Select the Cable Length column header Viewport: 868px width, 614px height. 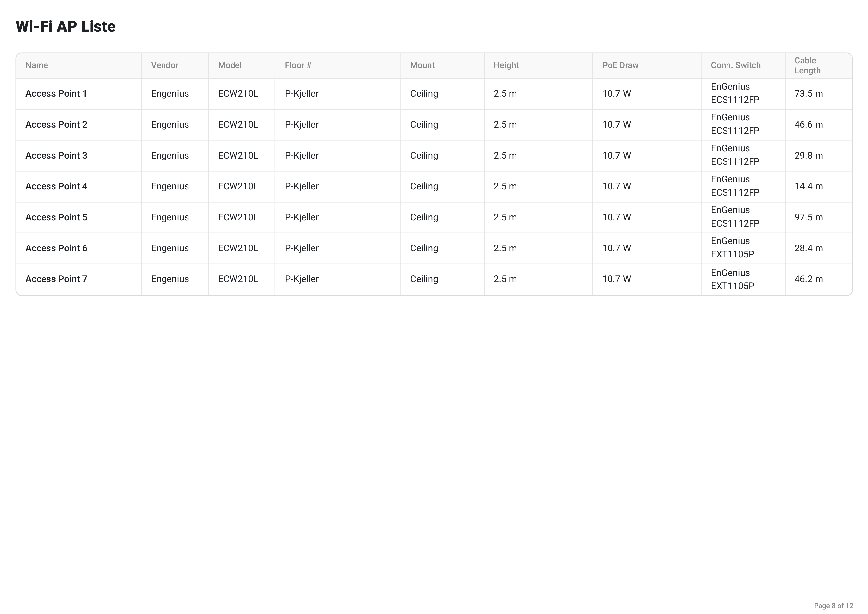(x=807, y=66)
